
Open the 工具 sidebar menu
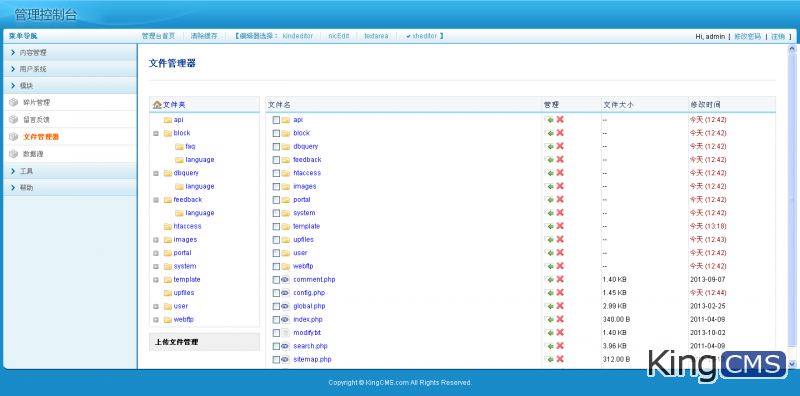pos(70,171)
